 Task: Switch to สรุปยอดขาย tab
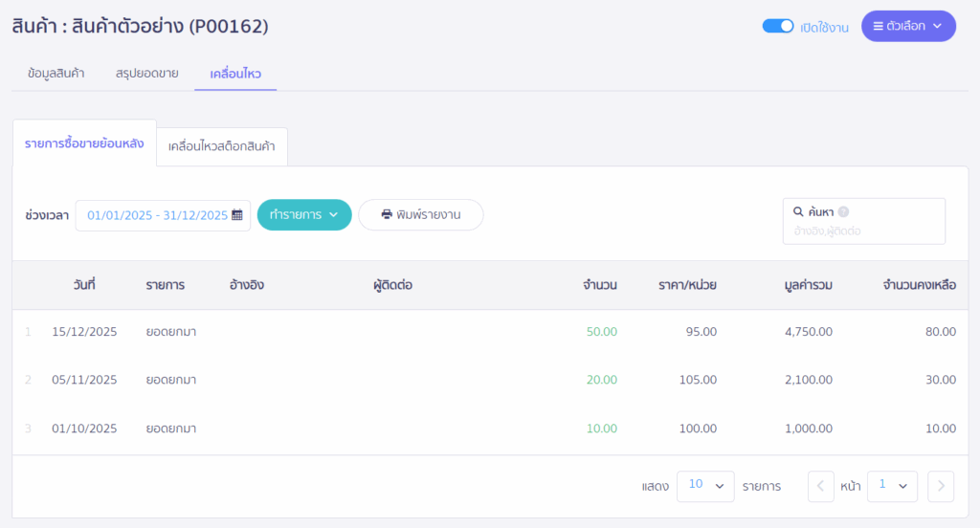[x=146, y=74]
